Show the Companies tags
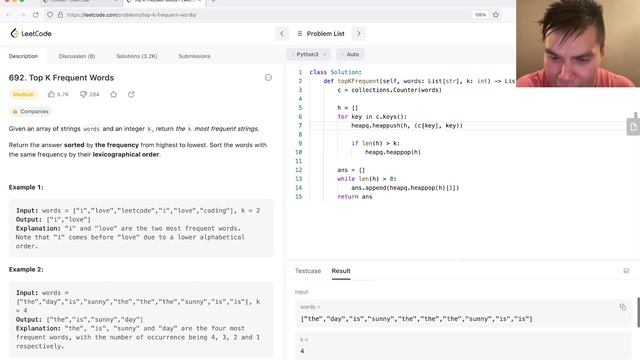Viewport: 640px width, 360px height. point(30,111)
